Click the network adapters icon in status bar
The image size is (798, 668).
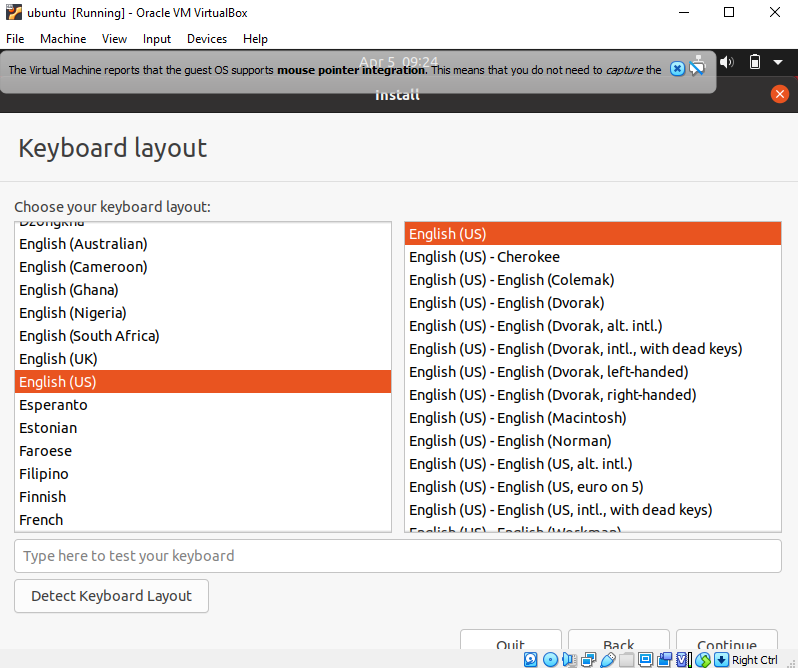pyautogui.click(x=588, y=660)
